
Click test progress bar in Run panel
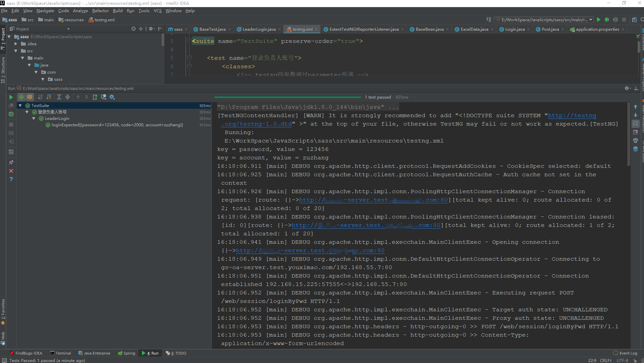(288, 97)
